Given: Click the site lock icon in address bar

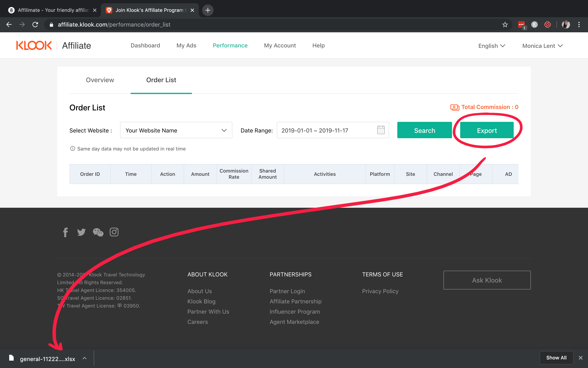Looking at the screenshot, I should (x=51, y=25).
